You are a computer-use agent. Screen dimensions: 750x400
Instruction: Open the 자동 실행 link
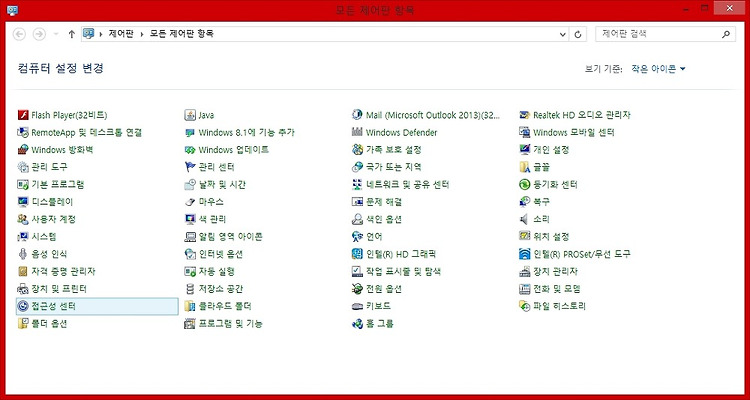(217, 272)
